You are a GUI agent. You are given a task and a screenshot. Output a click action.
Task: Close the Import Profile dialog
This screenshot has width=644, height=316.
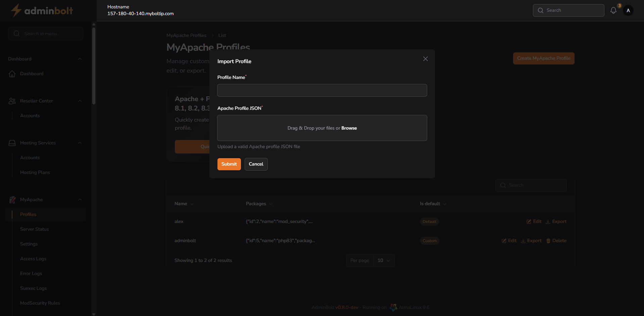[x=425, y=59]
